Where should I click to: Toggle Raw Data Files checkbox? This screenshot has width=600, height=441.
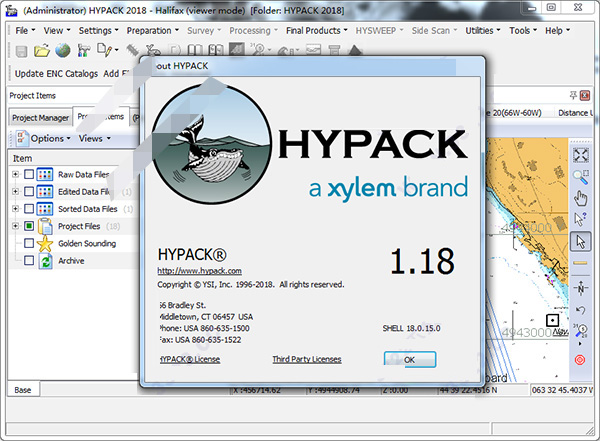[x=29, y=175]
